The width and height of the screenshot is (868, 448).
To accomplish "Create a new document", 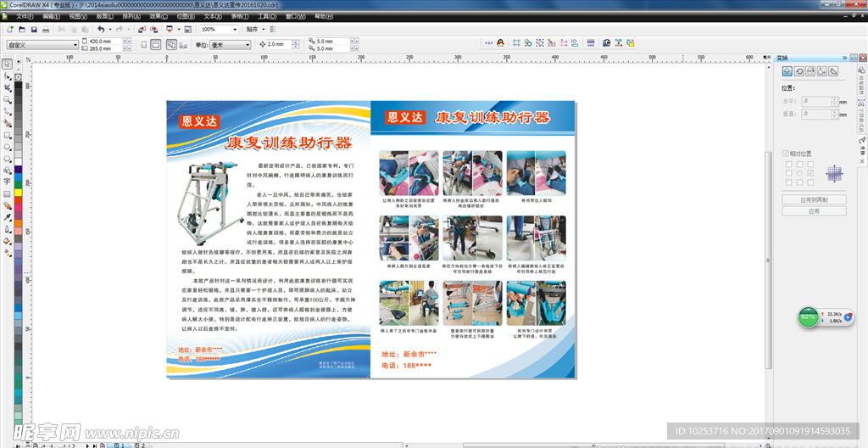I will click(x=10, y=30).
